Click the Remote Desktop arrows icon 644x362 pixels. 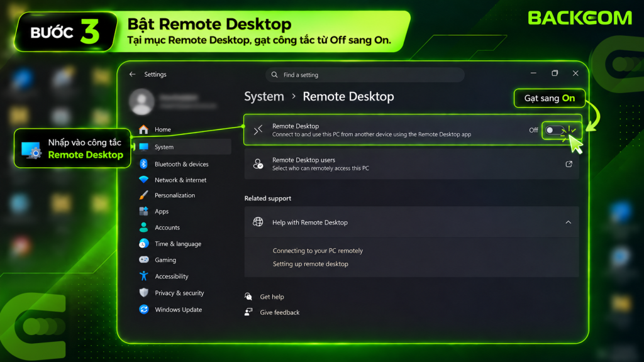pyautogui.click(x=258, y=130)
